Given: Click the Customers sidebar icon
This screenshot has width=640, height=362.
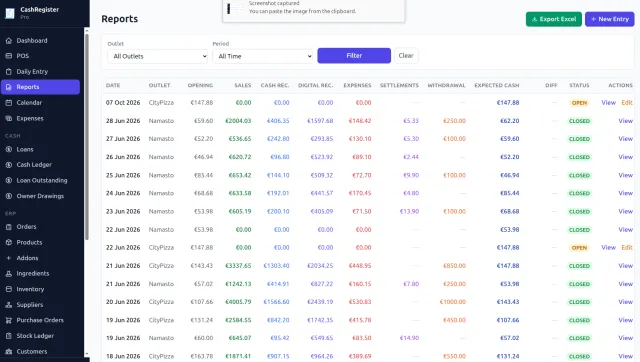Looking at the screenshot, I should pyautogui.click(x=9, y=351).
